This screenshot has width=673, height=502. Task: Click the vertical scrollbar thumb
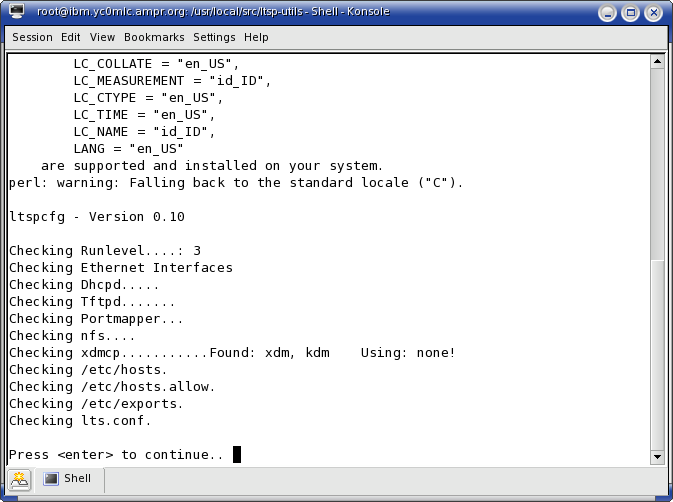point(657,354)
